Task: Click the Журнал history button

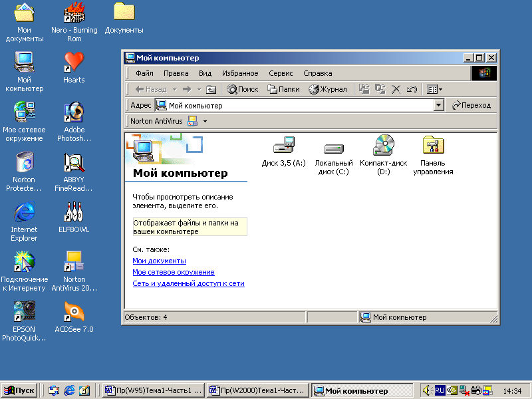Action: (x=328, y=90)
